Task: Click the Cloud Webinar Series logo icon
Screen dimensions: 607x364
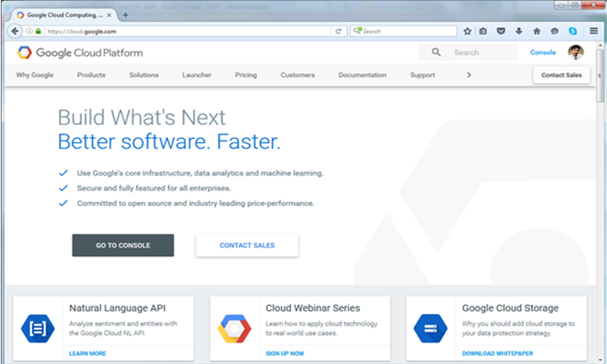Action: pos(234,328)
